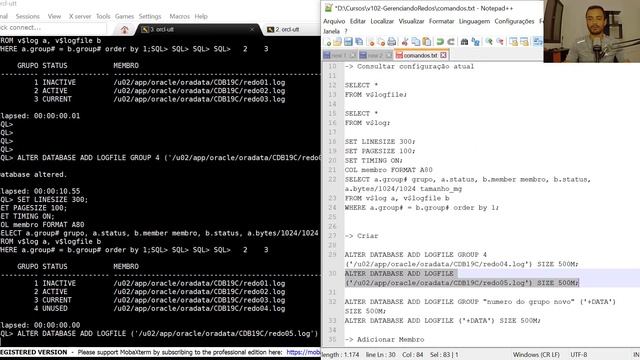This screenshot has width=640, height=360.
Task: Open MobaXterm Help menu
Action: pos(201,16)
